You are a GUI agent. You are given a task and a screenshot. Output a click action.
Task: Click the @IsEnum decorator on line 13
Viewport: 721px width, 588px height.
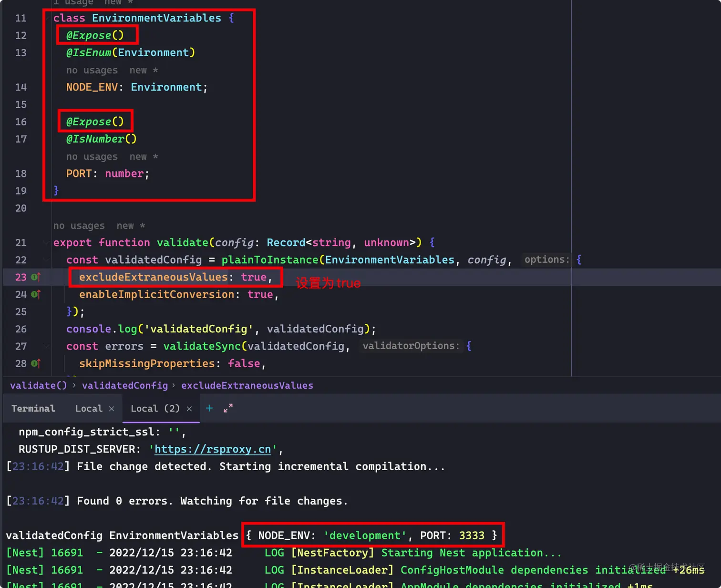(x=89, y=52)
